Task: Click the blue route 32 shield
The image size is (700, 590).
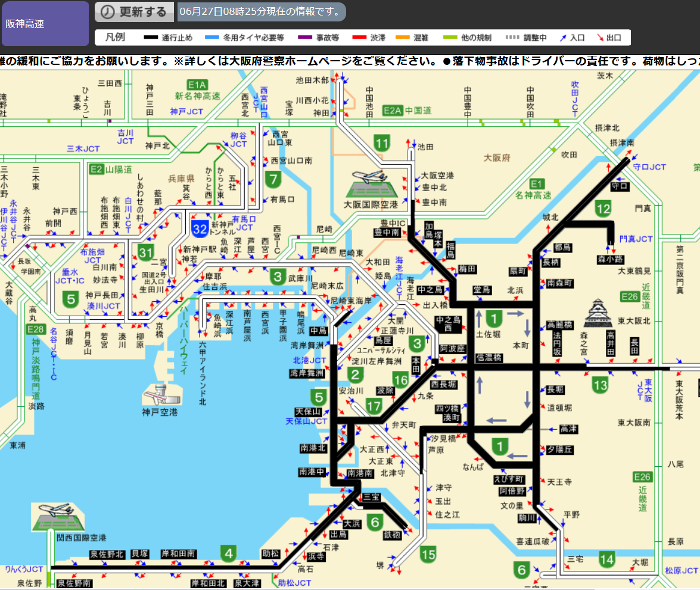Action: tap(200, 228)
